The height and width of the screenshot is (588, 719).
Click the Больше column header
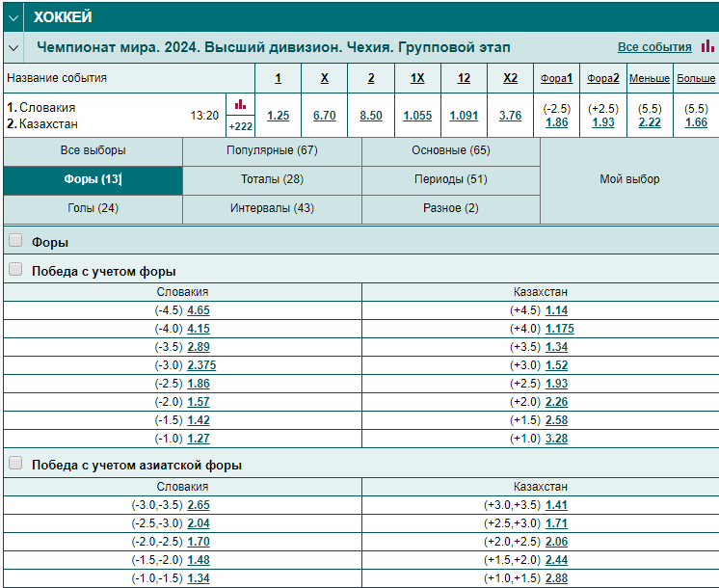(x=696, y=78)
